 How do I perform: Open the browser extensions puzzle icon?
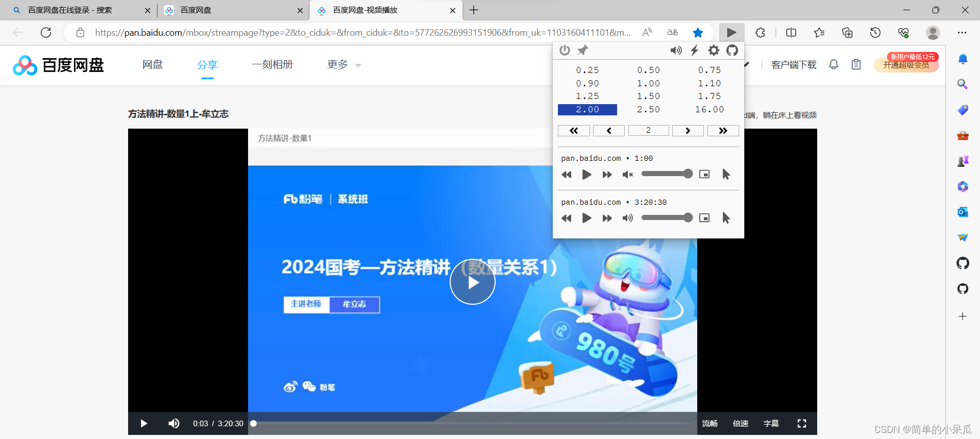tap(760, 33)
